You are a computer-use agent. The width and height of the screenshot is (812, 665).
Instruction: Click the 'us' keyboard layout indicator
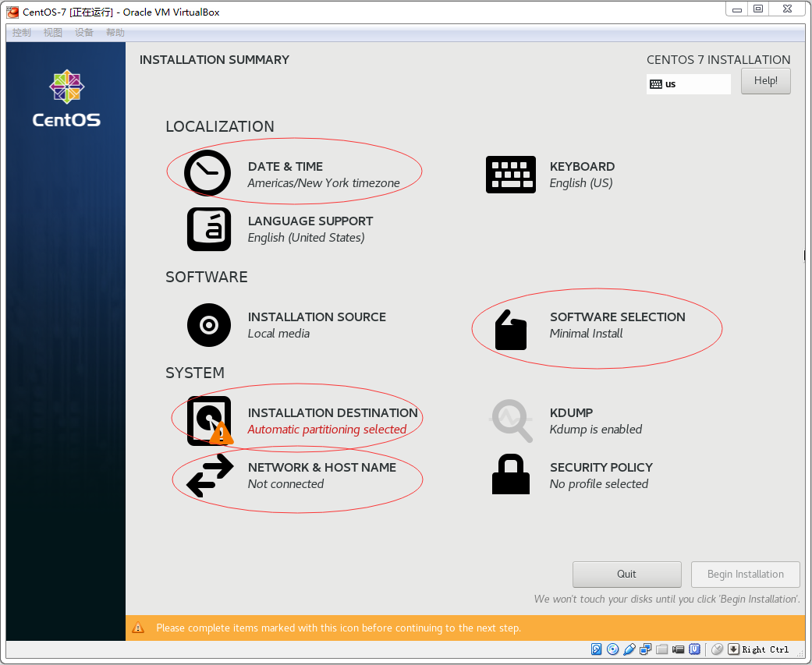tap(688, 84)
